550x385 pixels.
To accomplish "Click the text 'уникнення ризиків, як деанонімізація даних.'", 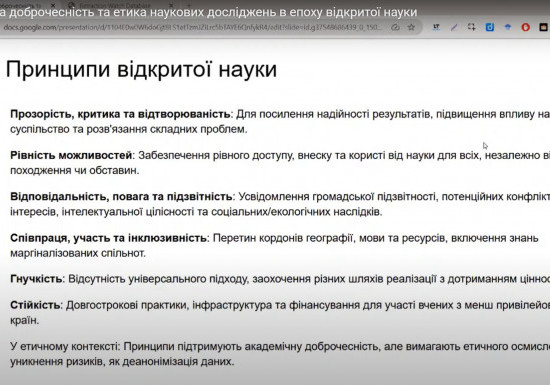I will click(122, 362).
